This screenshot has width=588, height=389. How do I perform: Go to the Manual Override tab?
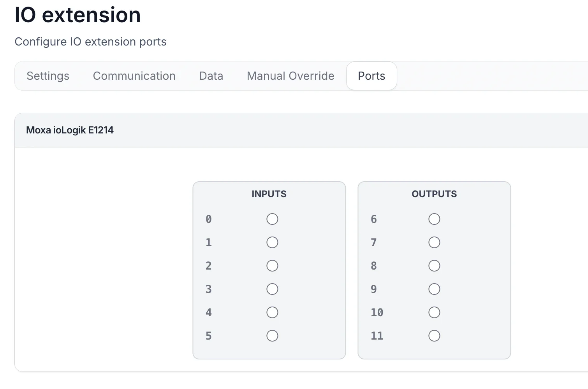[x=290, y=76]
